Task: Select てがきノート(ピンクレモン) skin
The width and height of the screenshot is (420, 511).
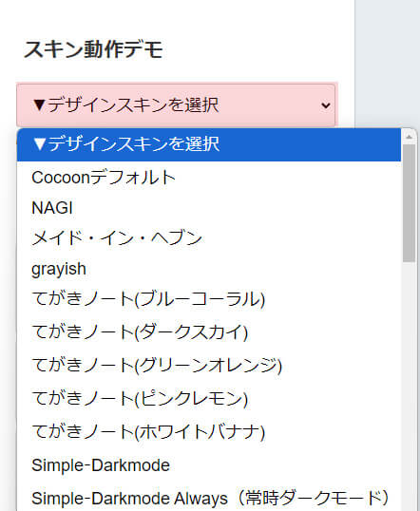Action: click(x=209, y=399)
